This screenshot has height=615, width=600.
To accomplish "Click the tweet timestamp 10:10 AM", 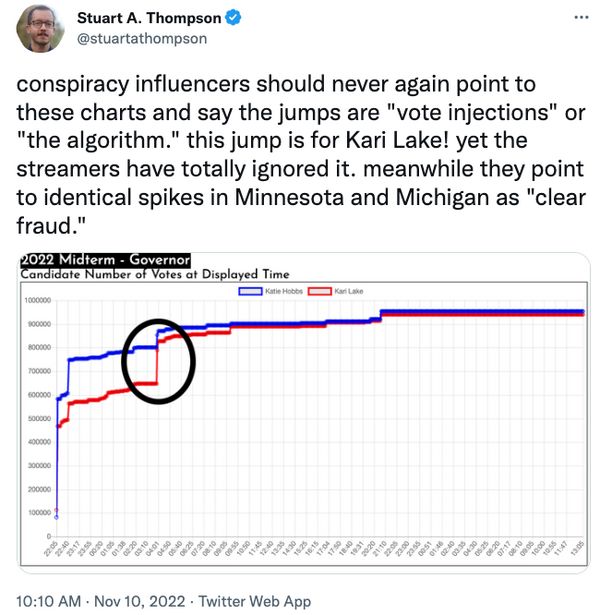I will pos(49,601).
